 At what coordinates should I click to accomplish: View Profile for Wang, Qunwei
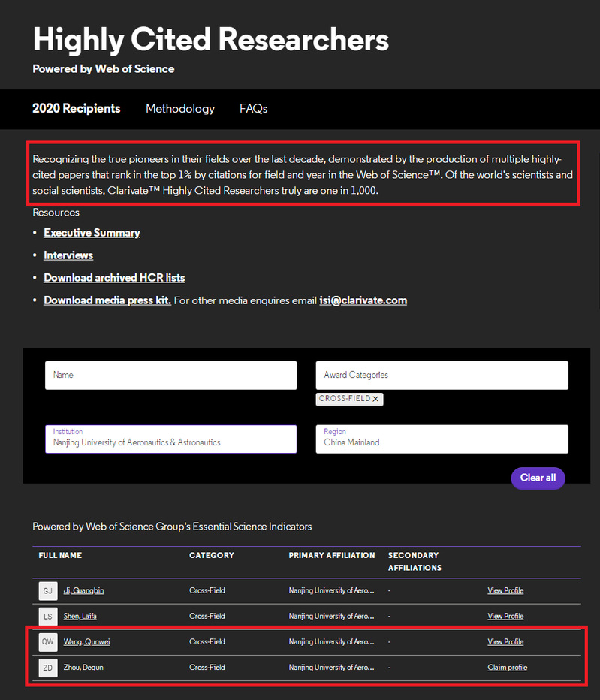pyautogui.click(x=505, y=642)
